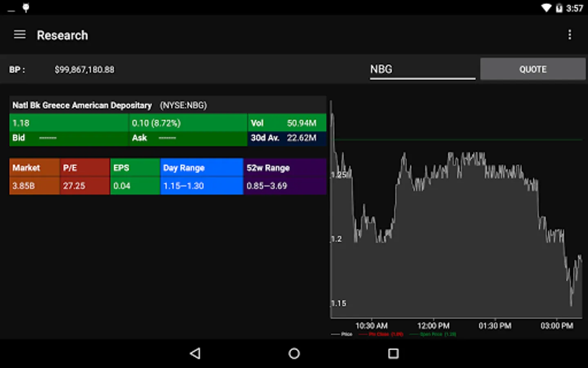Tap the P/E value 27.25
This screenshot has height=368, width=588.
point(74,186)
